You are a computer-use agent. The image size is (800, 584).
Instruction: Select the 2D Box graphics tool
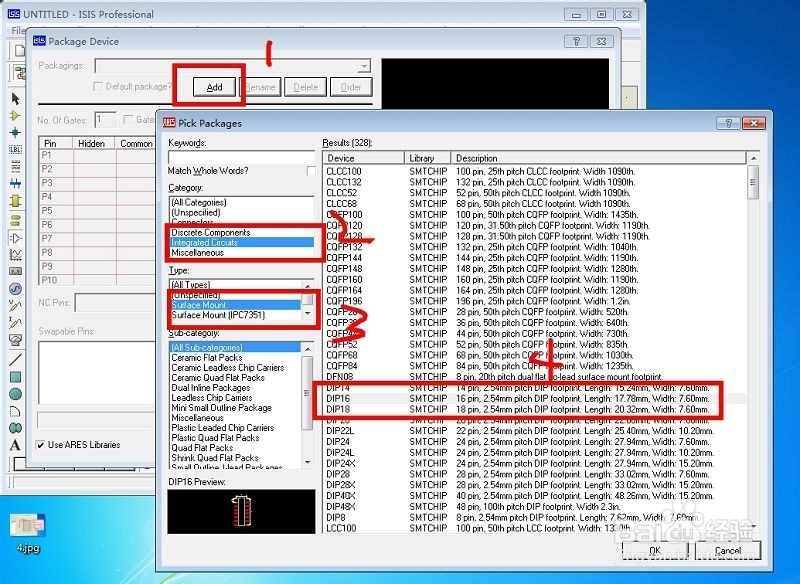(15, 377)
